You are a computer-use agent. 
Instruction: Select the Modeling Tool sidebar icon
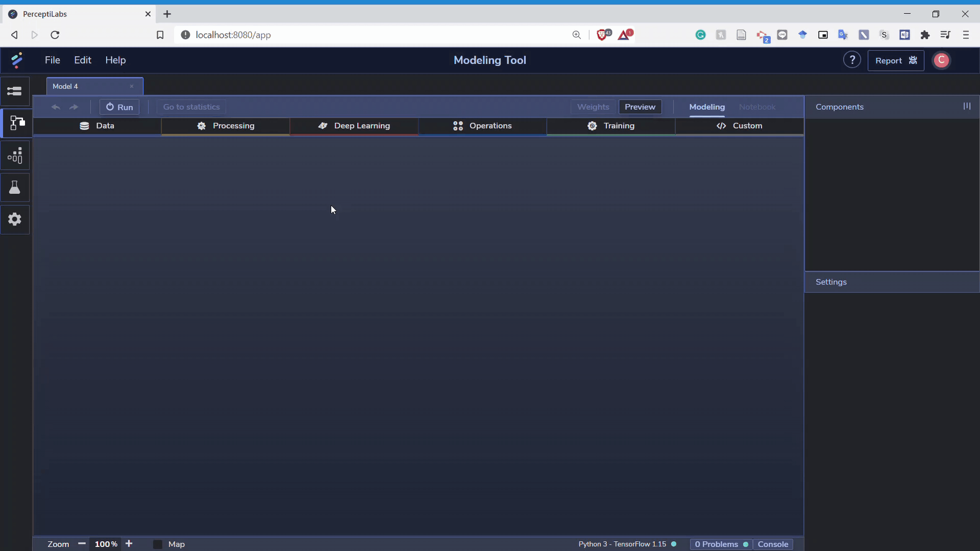(16, 123)
